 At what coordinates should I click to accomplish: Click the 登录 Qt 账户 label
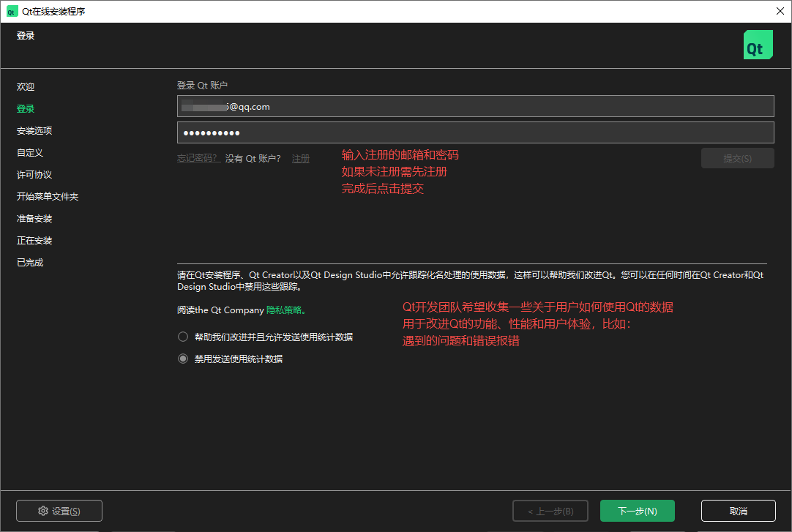tap(202, 86)
